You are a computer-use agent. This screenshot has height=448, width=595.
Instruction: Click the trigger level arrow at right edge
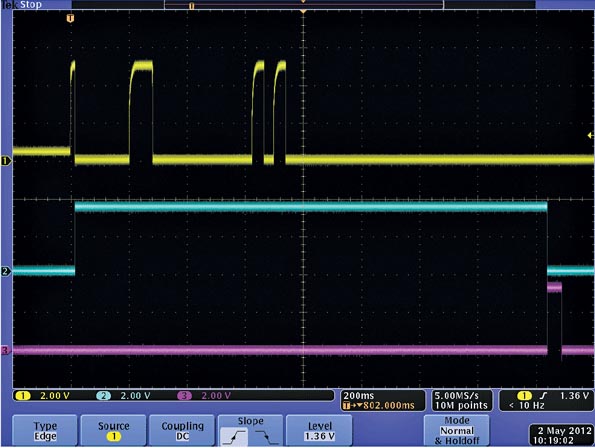(x=590, y=135)
